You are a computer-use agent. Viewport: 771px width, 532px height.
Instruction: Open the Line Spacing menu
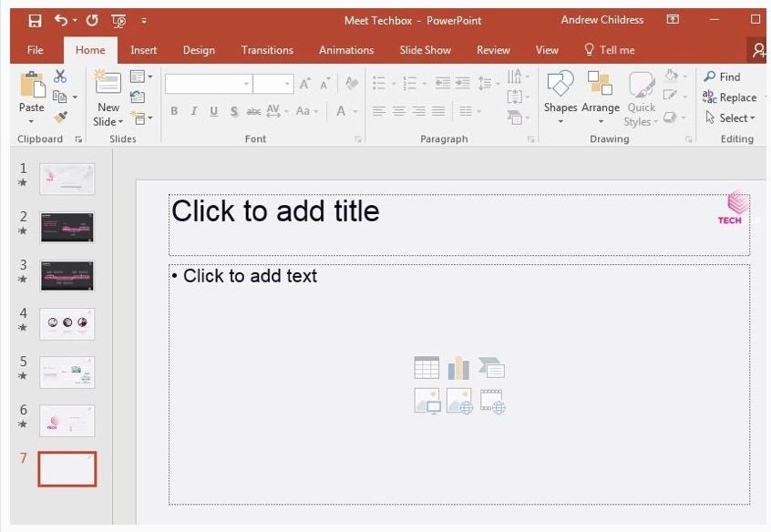pyautogui.click(x=488, y=83)
